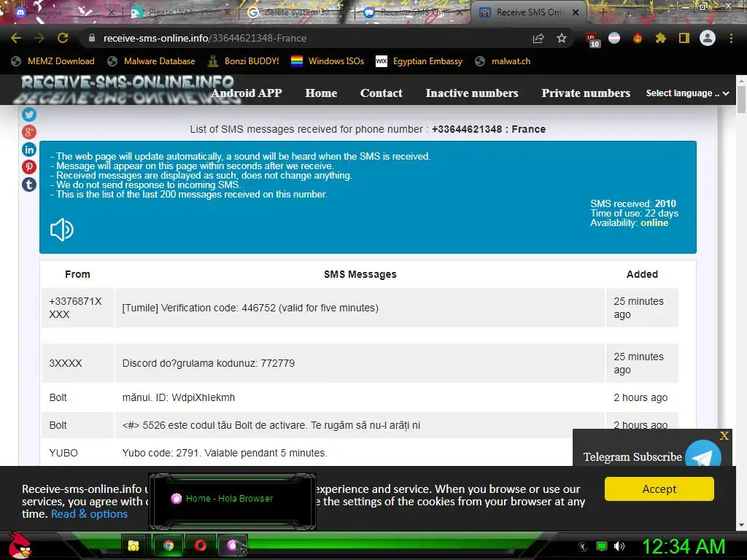Switch to the first Receive SMS Online tab
Screen dimensions: 747x560
413,12
